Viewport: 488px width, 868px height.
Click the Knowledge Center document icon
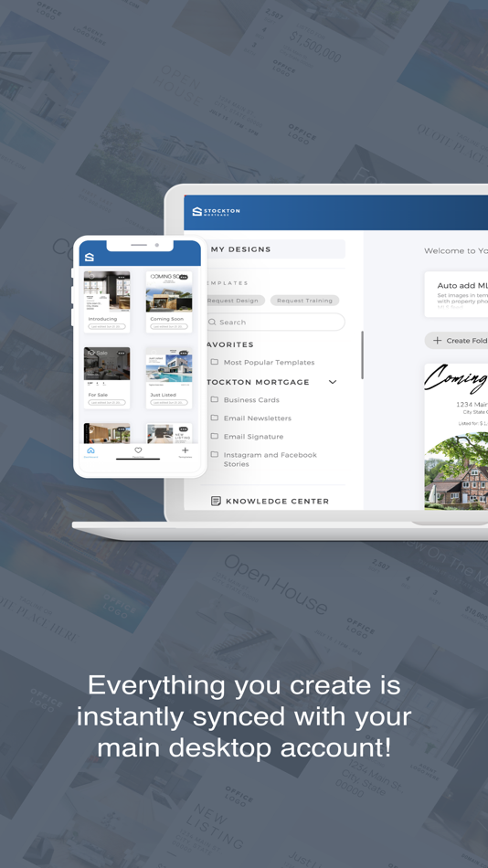pos(216,501)
